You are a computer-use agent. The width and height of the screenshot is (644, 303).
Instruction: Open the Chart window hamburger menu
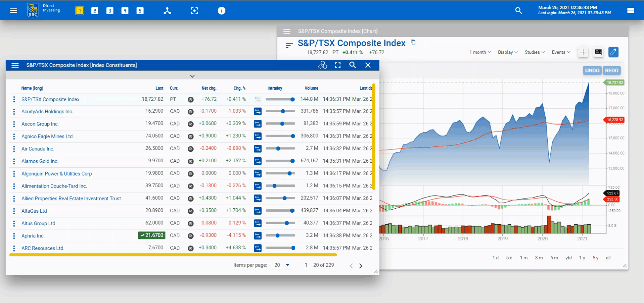[287, 31]
